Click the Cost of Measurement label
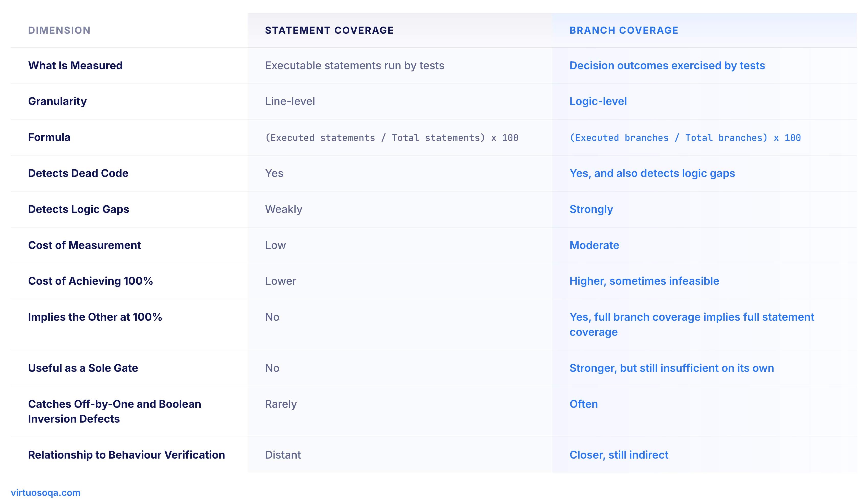Screen dimensions: 868x503 [85, 245]
